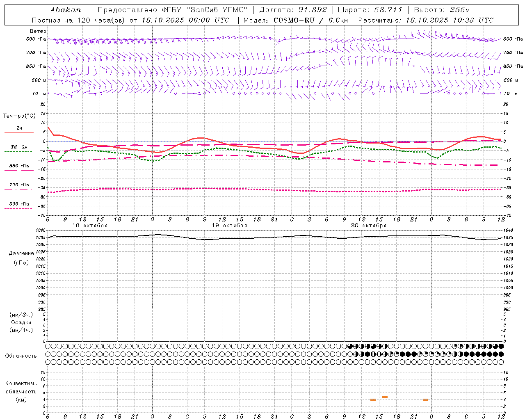The image size is (525, 420).
Task: Click the "(гПа)" unit label below Давление
Action: tap(21, 262)
